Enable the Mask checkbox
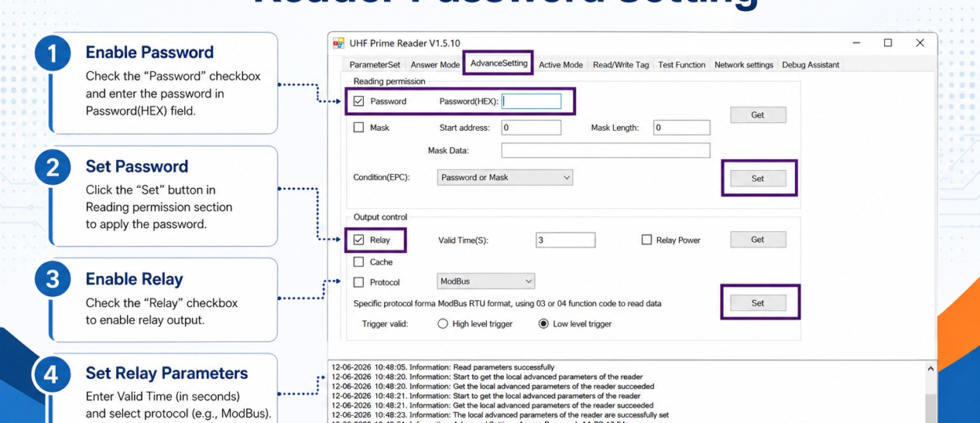 pos(359,127)
